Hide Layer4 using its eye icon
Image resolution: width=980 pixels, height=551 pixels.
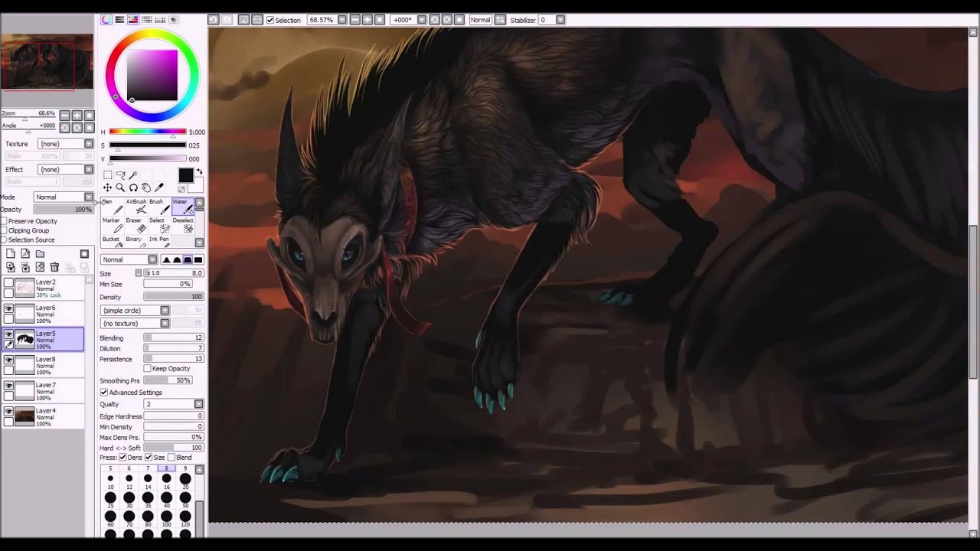tap(8, 412)
